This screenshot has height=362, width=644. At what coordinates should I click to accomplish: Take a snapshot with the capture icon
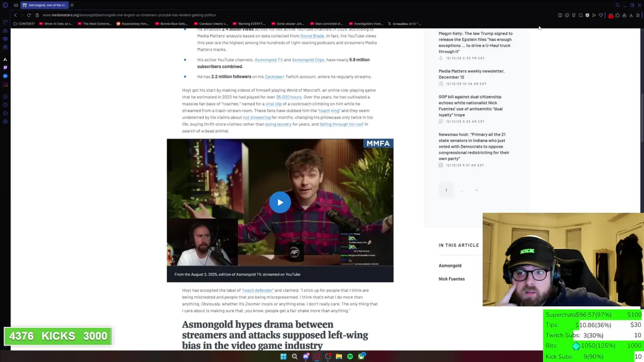[x=581, y=16]
